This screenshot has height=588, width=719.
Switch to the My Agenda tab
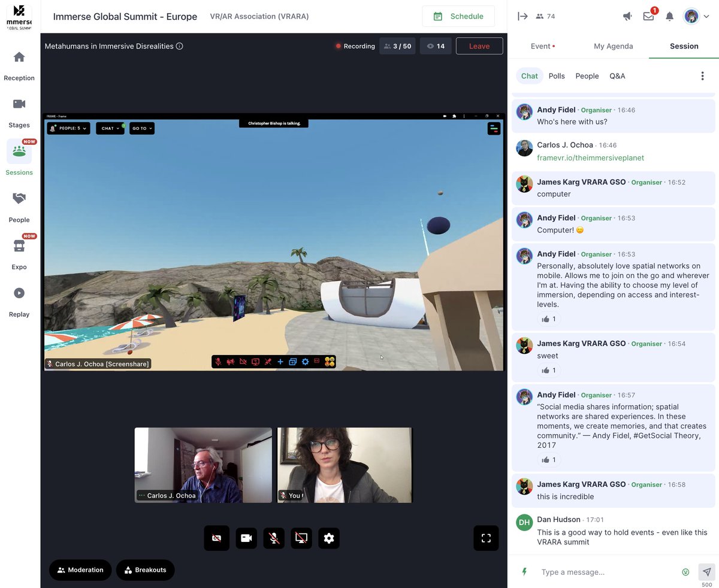pyautogui.click(x=613, y=46)
